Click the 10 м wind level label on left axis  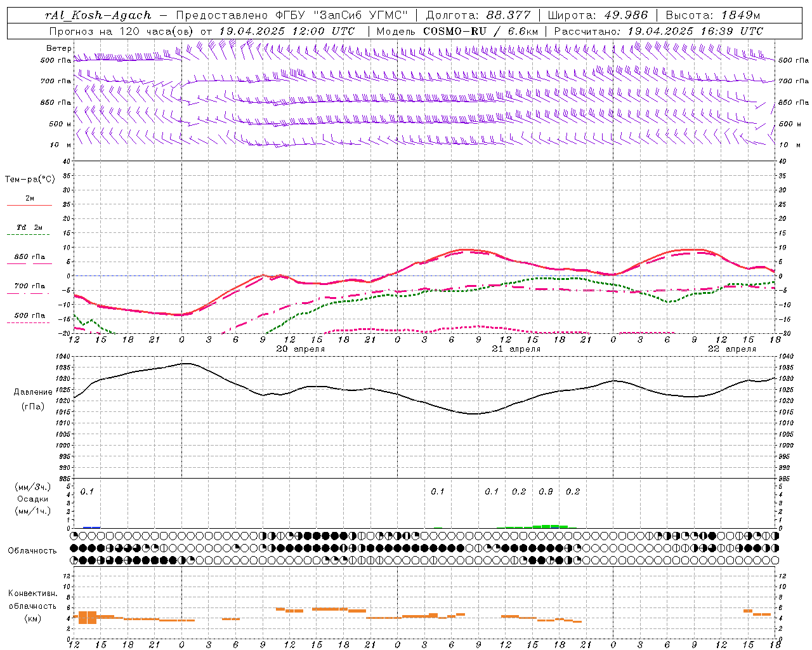coord(61,145)
